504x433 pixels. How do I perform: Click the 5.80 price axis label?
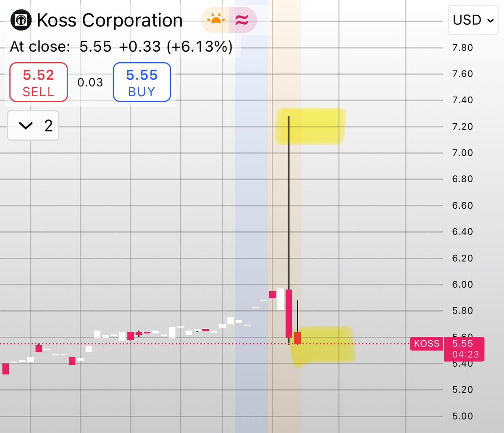tap(462, 311)
